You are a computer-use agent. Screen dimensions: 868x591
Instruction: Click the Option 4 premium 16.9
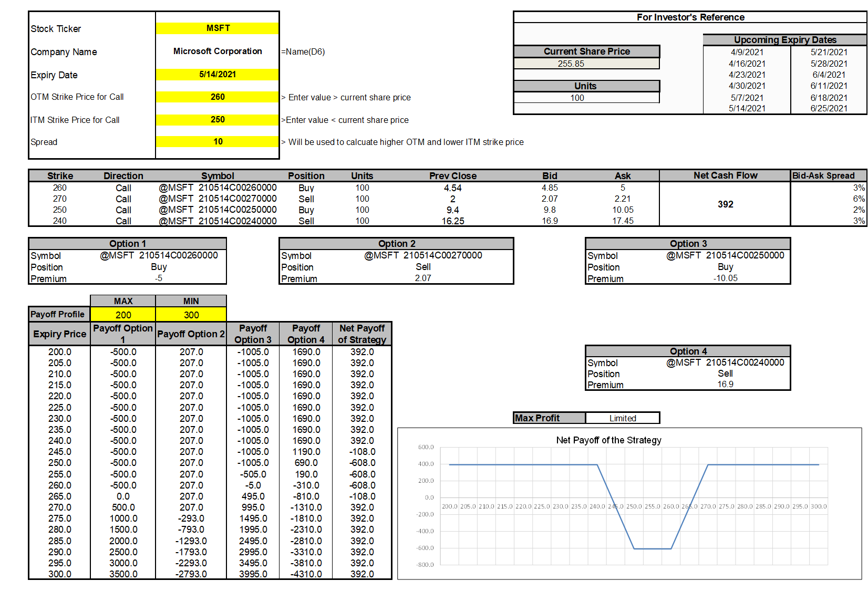[x=725, y=384]
